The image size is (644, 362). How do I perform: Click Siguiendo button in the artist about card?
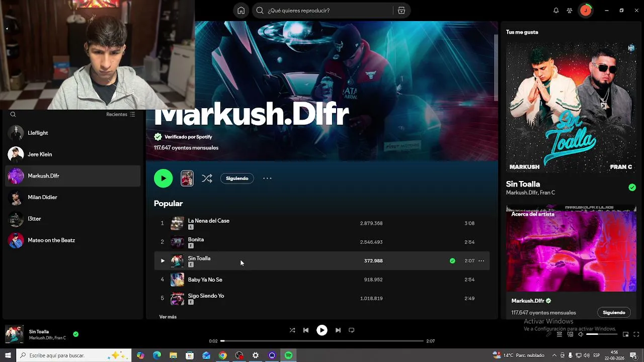pyautogui.click(x=614, y=313)
